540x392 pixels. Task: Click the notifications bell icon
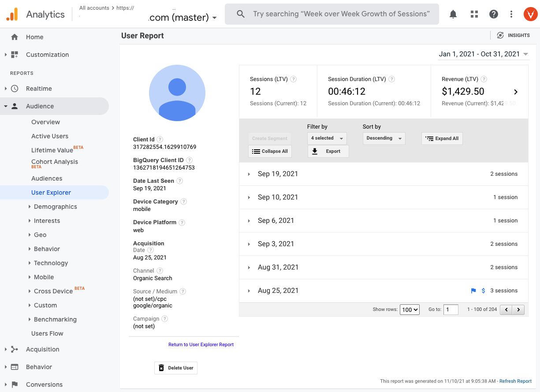click(x=453, y=14)
